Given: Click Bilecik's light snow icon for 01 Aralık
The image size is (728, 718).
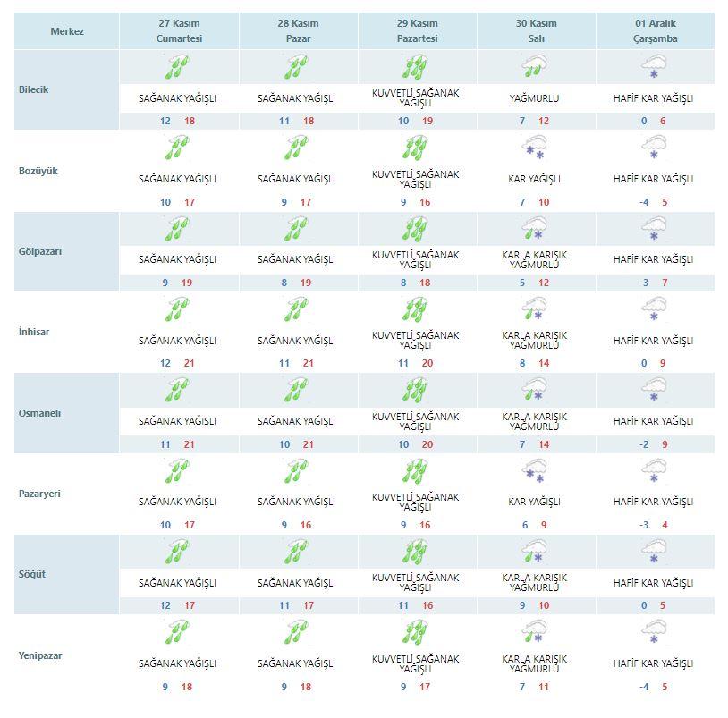Looking at the screenshot, I should point(654,67).
